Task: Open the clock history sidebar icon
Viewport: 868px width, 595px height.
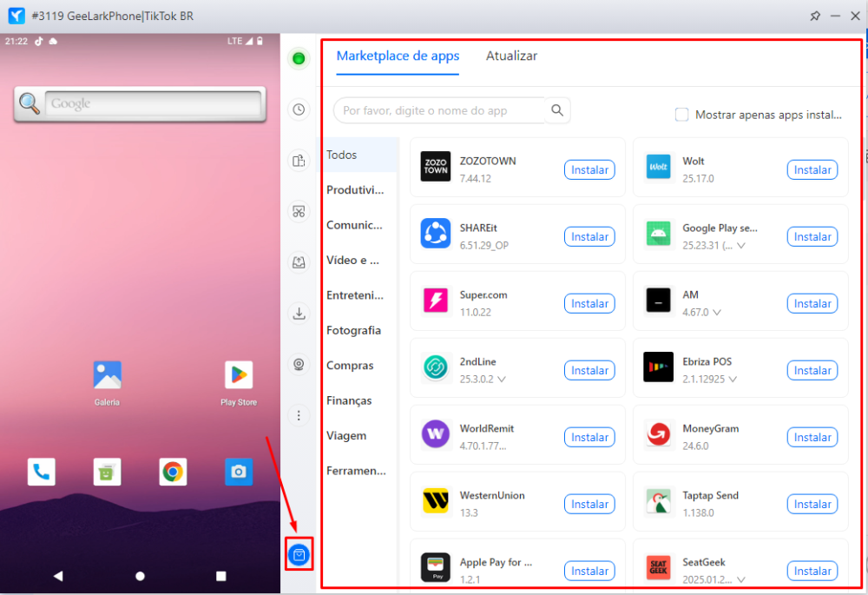Action: [x=299, y=109]
